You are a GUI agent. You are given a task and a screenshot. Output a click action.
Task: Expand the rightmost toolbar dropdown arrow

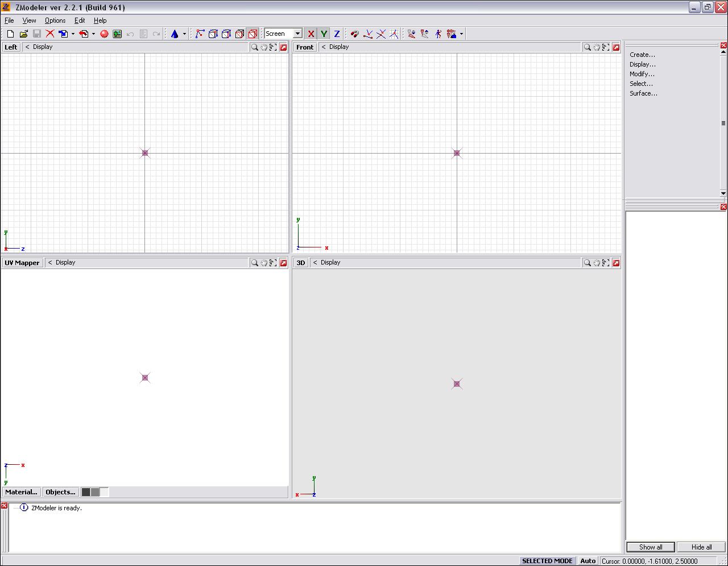tap(461, 34)
